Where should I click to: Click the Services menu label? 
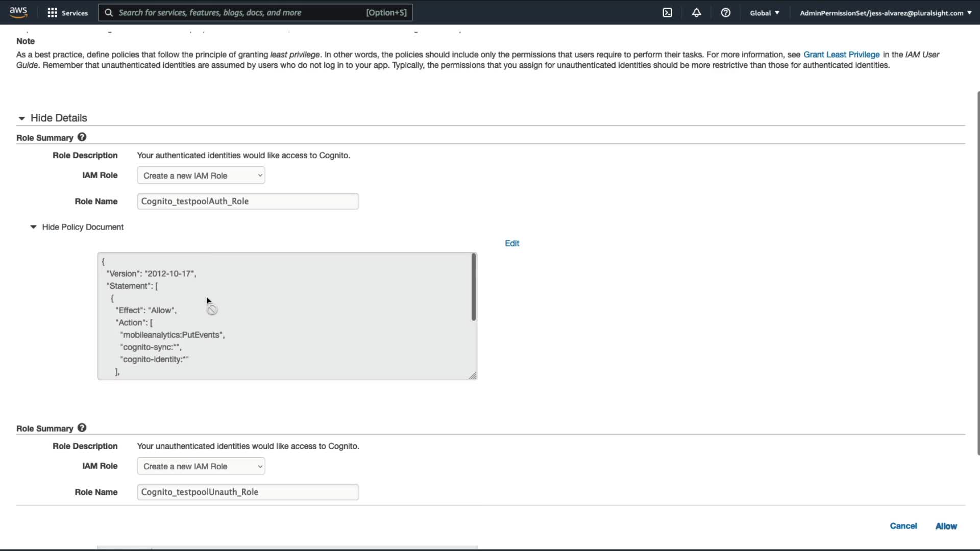(x=75, y=13)
